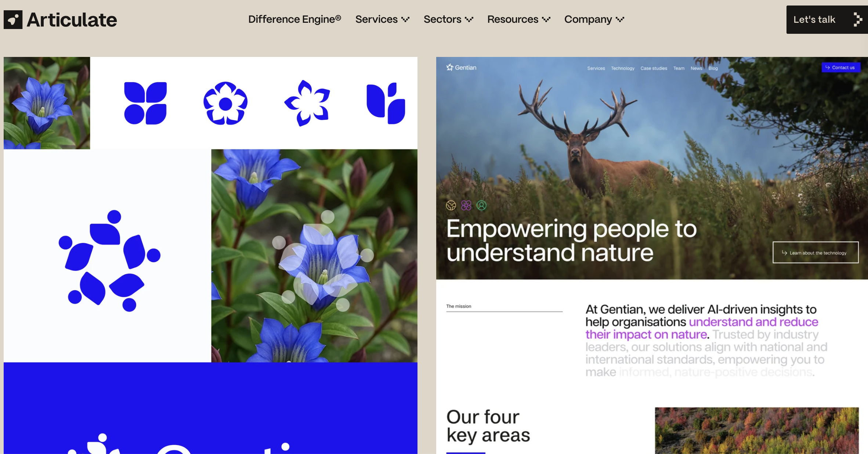
Task: Open the Difference Engine menu item
Action: [x=294, y=19]
